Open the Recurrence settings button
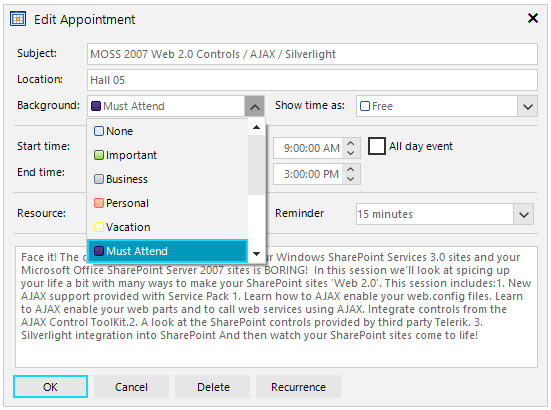Viewport: 551px width, 410px height. tap(298, 386)
